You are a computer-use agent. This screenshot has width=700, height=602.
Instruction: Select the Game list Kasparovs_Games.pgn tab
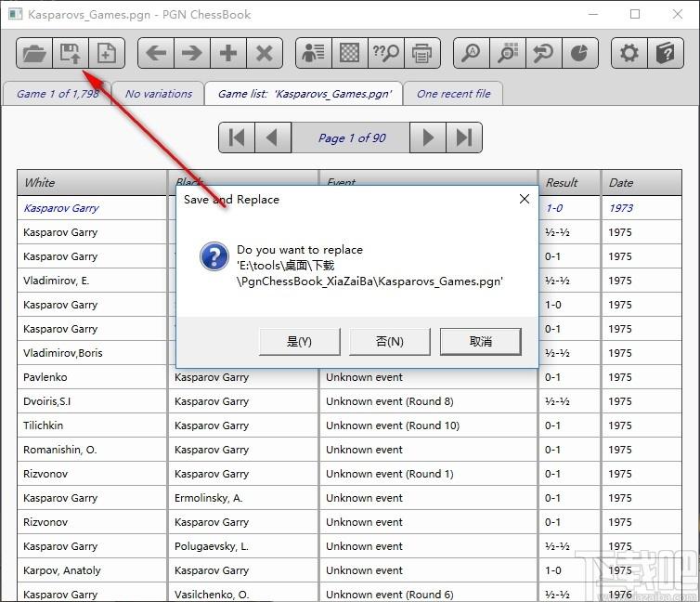coord(304,94)
